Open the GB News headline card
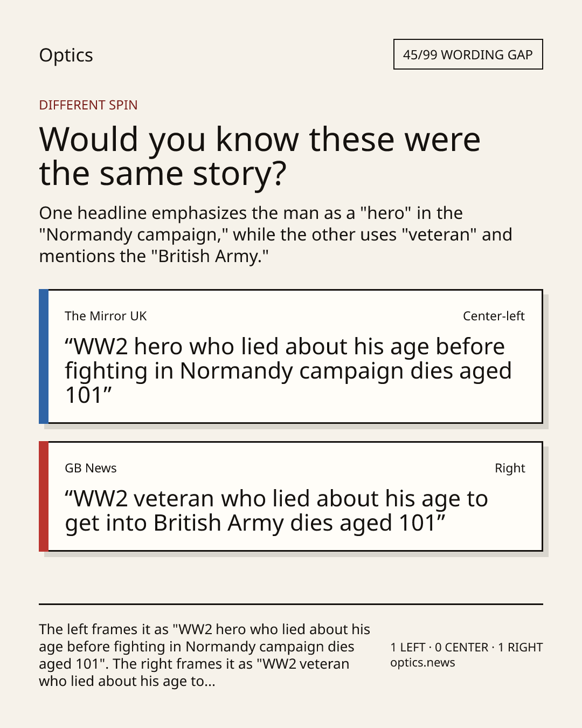Viewport: 582px width, 728px height. pos(290,497)
